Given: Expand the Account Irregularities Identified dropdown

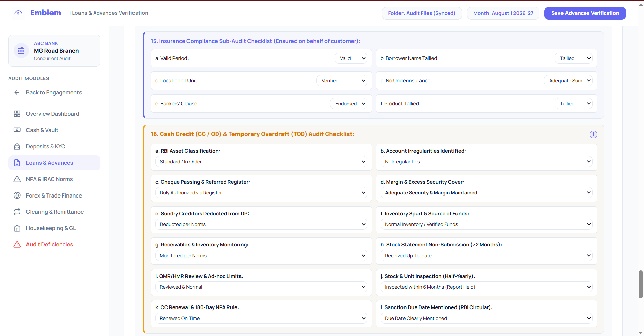Looking at the screenshot, I should click(487, 162).
